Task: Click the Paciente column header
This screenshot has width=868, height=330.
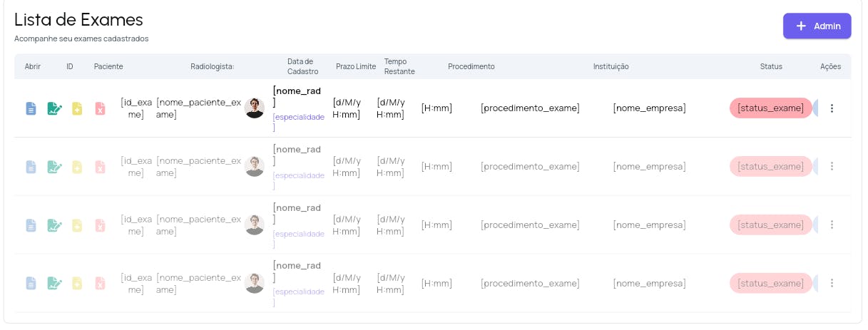Action: click(x=108, y=66)
